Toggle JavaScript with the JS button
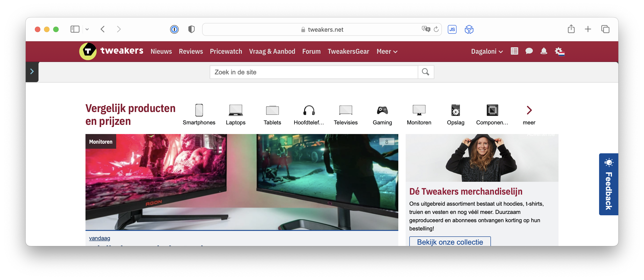Image resolution: width=644 pixels, height=280 pixels. click(452, 29)
